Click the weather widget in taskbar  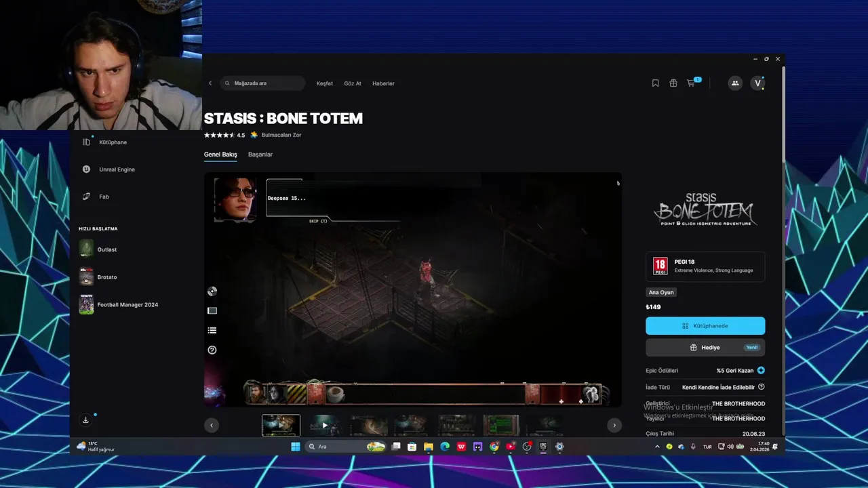96,447
